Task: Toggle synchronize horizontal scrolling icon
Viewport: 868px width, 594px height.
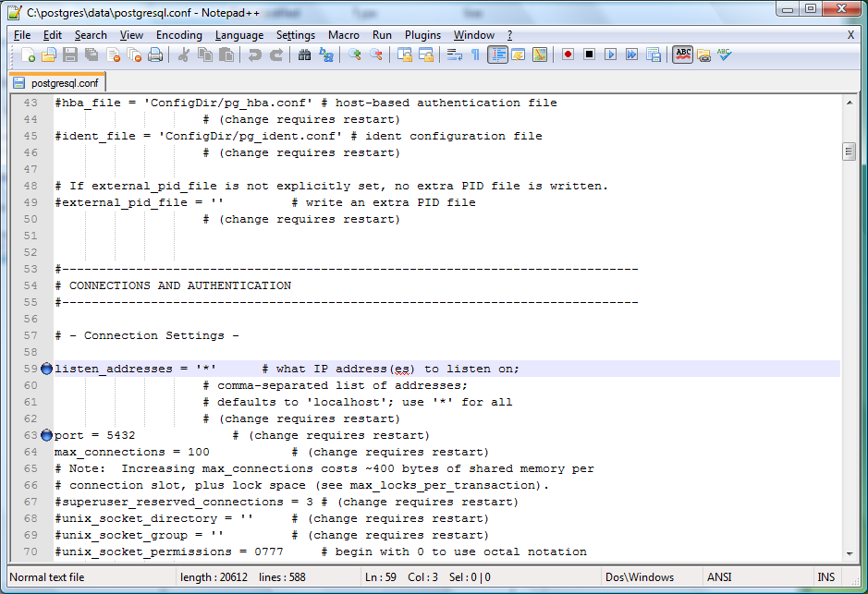Action: 426,55
